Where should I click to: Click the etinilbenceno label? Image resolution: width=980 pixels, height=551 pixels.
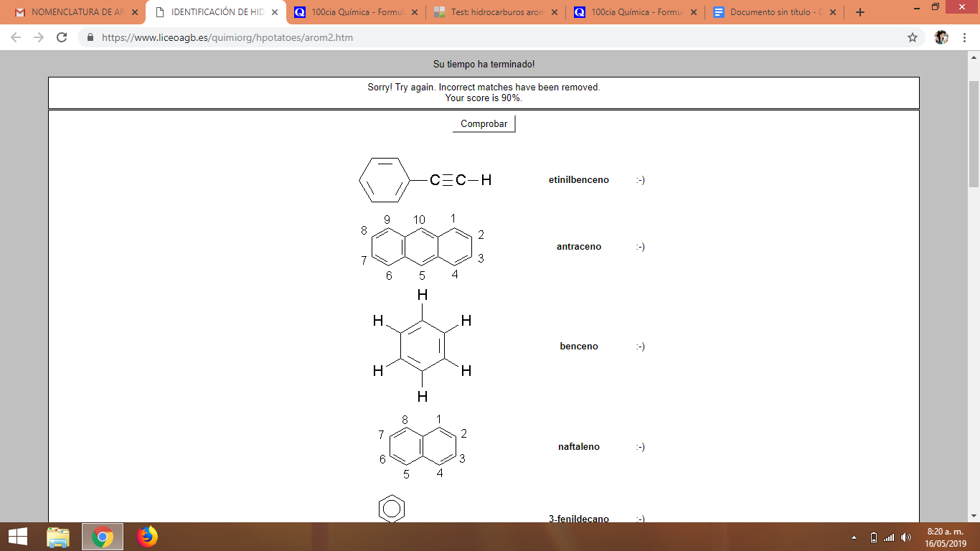[579, 180]
